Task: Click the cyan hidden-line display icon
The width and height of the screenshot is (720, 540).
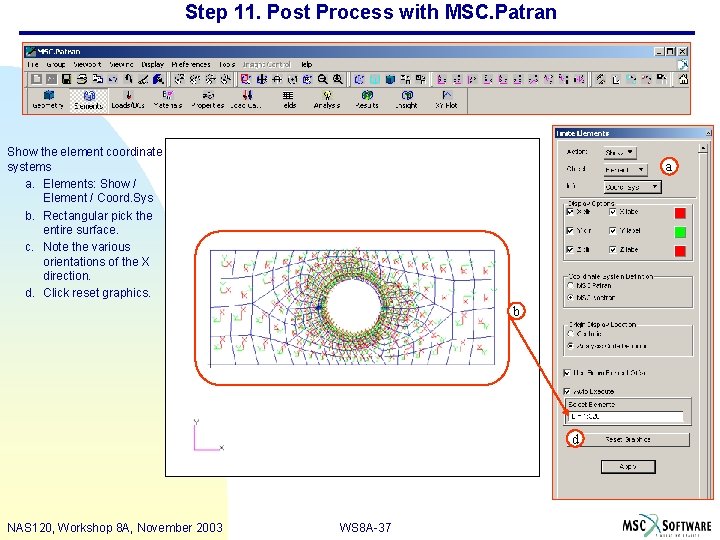Action: pyautogui.click(x=375, y=79)
